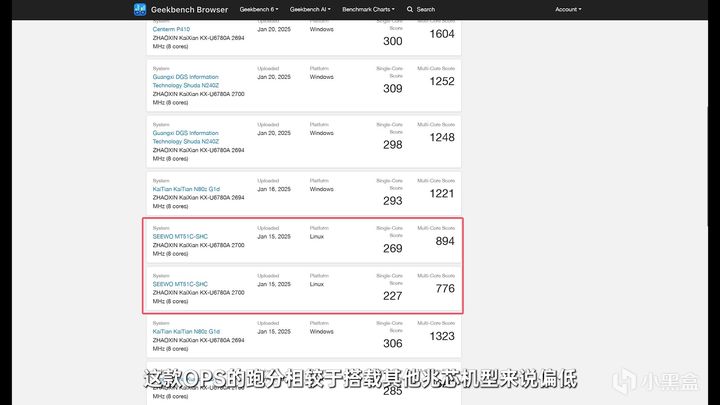Select single-core score 309
Image resolution: width=720 pixels, height=405 pixels.
(x=393, y=89)
